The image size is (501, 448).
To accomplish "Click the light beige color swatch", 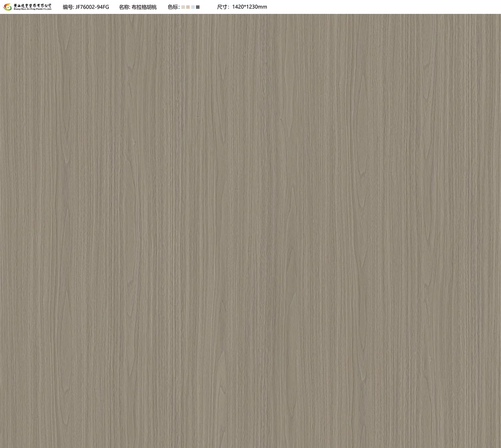I will click(183, 7).
